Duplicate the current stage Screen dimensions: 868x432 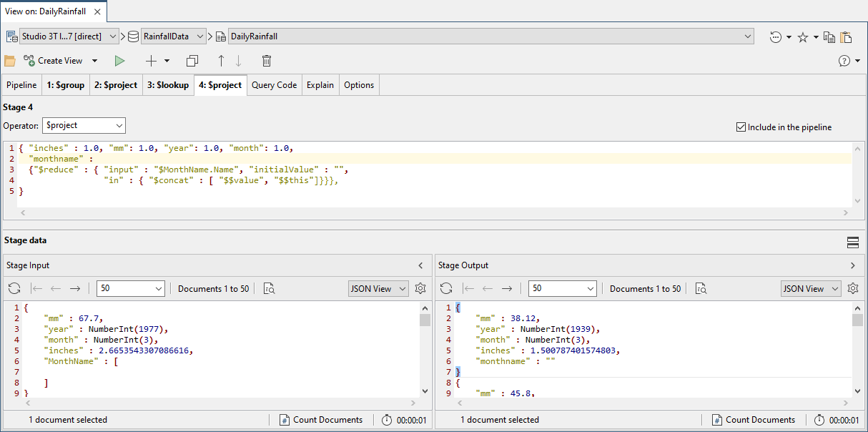click(x=192, y=61)
